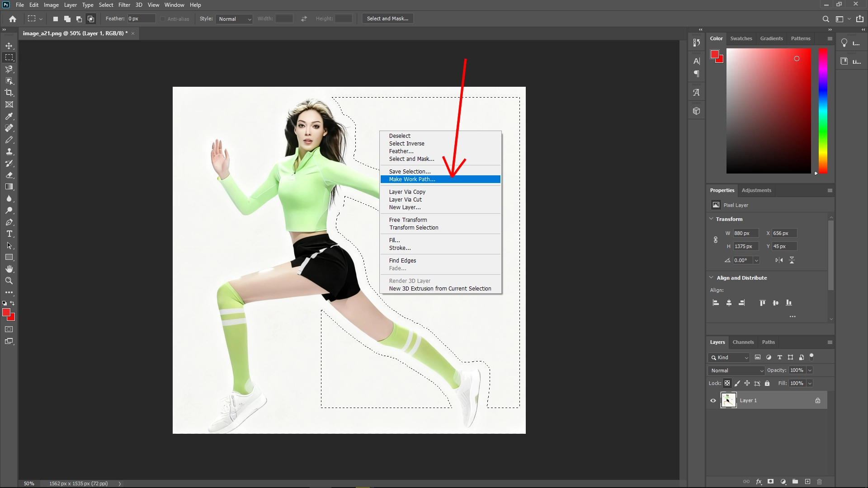868x488 pixels.
Task: Switch to the Paths tab
Action: point(768,342)
